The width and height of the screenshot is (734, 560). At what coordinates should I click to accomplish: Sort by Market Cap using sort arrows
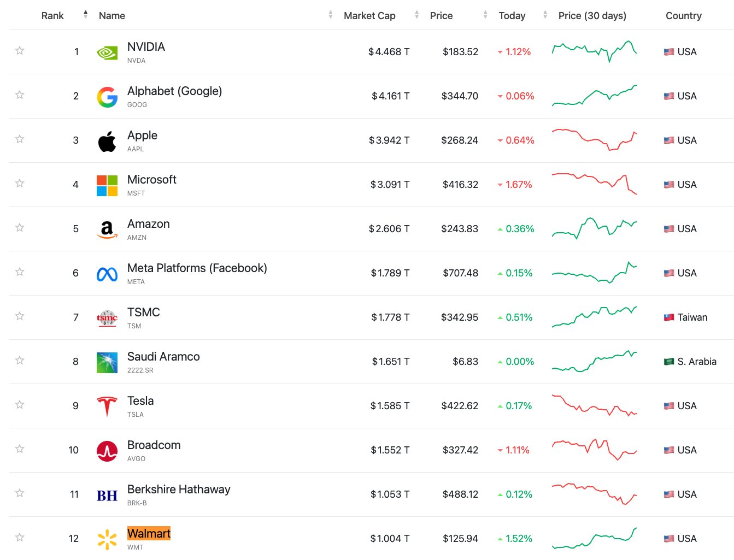(x=417, y=15)
